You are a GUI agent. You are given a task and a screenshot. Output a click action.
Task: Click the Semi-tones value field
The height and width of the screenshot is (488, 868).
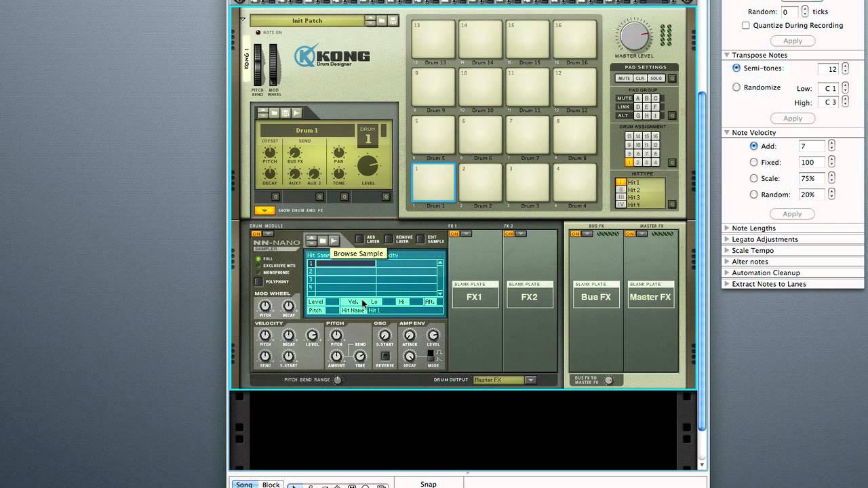(827, 69)
